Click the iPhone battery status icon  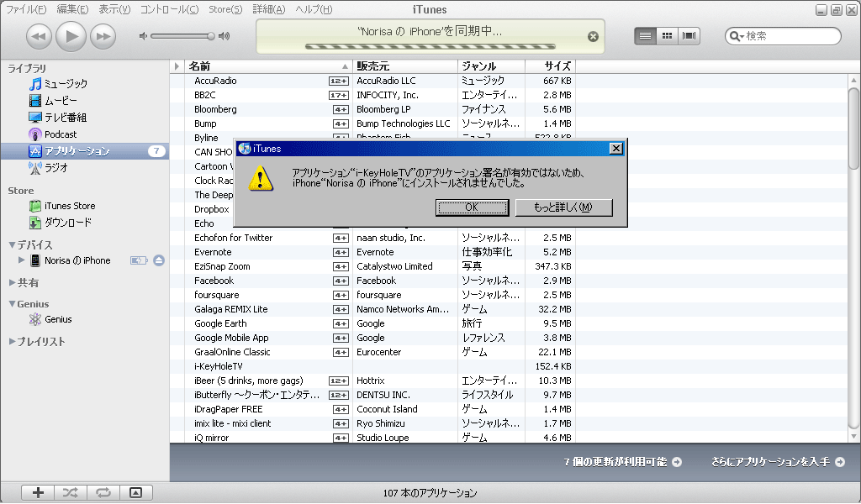[x=139, y=260]
